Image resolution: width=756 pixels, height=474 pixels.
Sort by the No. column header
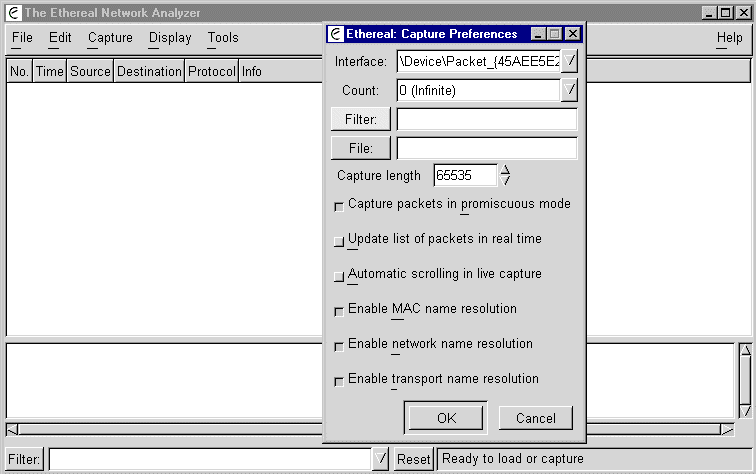[19, 71]
